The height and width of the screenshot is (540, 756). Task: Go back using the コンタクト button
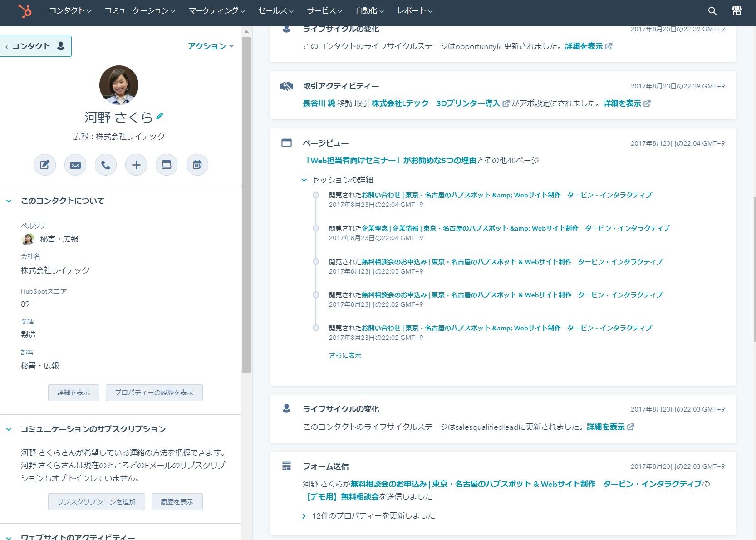35,46
